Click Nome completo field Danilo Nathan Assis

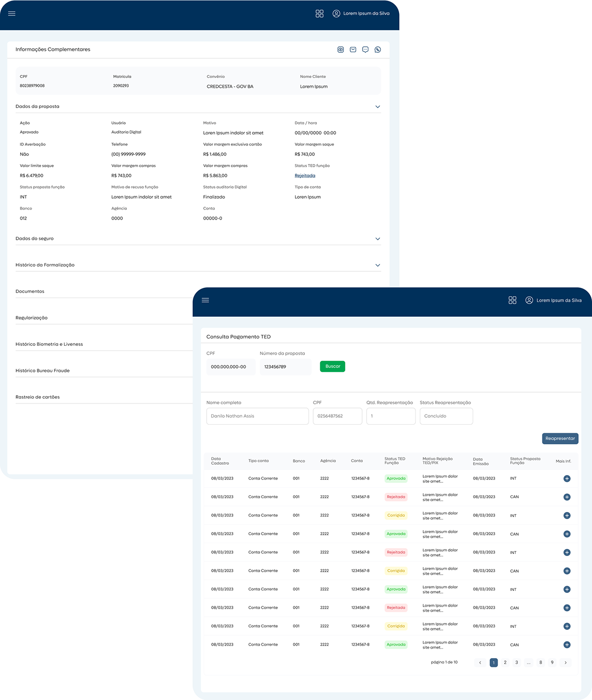point(258,416)
